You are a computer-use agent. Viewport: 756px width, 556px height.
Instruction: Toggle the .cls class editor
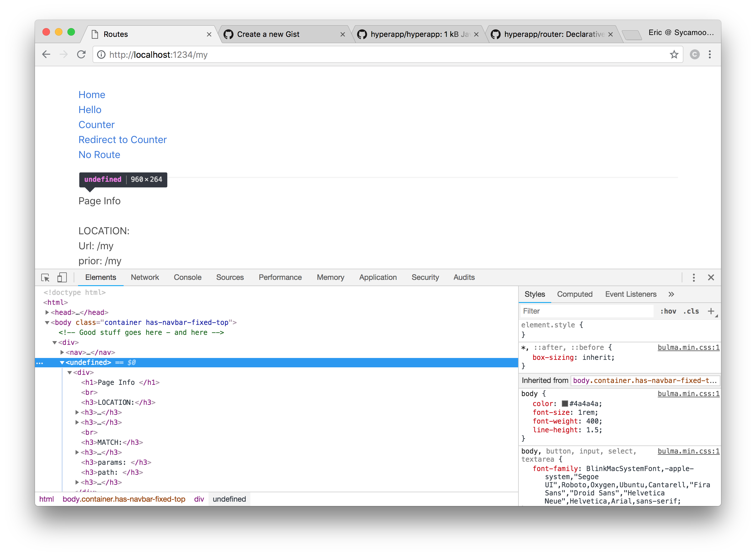point(691,311)
